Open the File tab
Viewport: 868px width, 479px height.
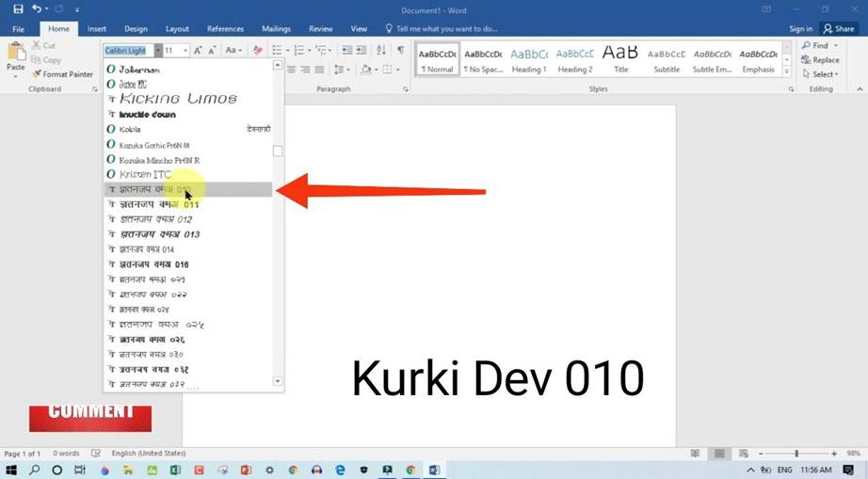click(18, 29)
